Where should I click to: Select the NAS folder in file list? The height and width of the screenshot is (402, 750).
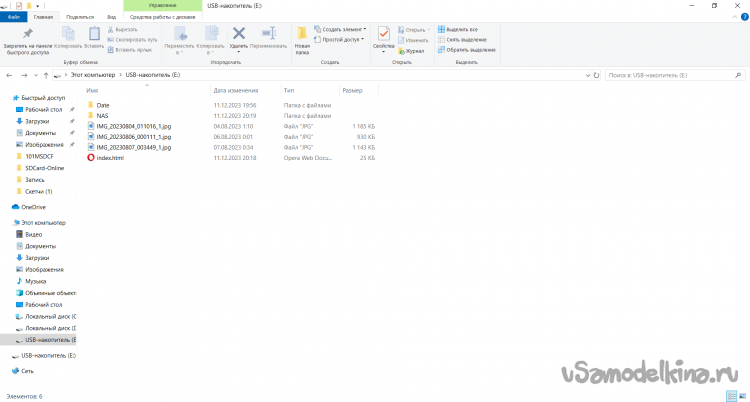(102, 116)
